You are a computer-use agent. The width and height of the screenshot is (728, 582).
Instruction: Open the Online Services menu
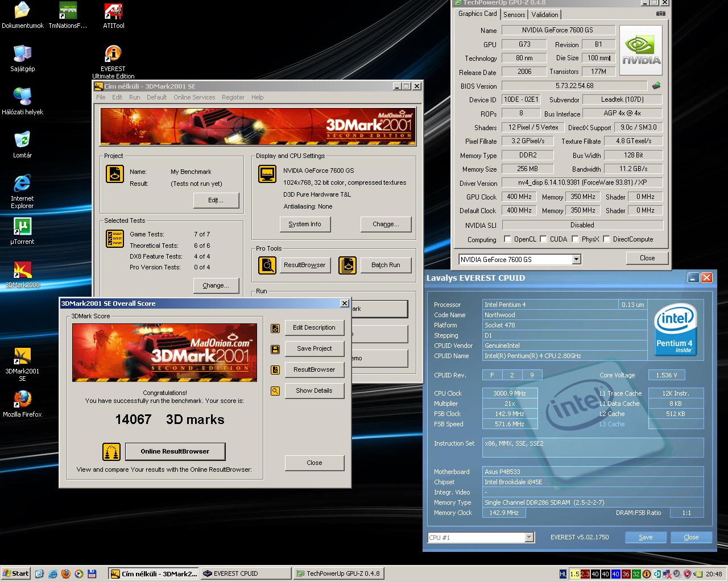click(195, 97)
